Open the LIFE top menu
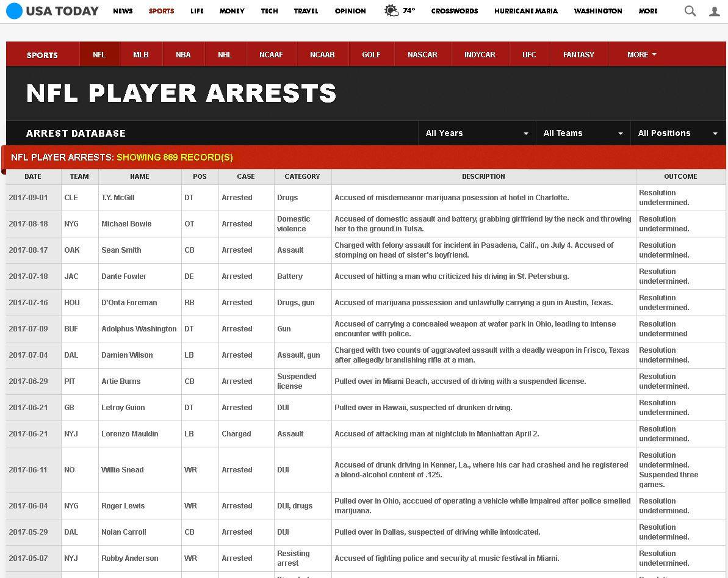The width and height of the screenshot is (728, 578). [197, 10]
